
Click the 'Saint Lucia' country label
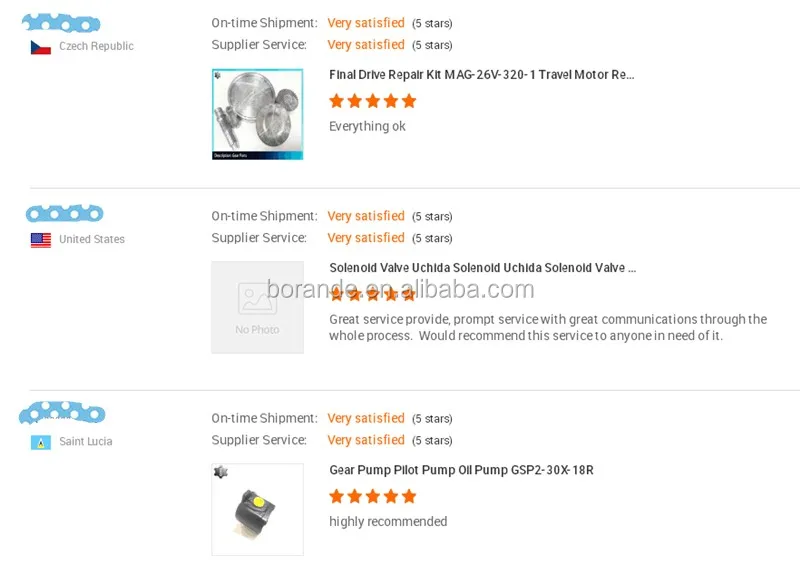[x=86, y=441]
